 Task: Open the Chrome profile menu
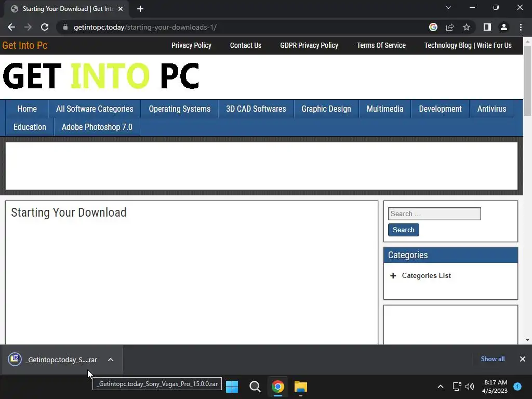pyautogui.click(x=504, y=27)
